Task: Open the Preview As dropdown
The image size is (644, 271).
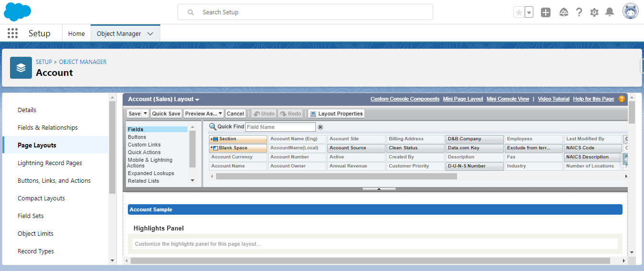Action: point(204,114)
